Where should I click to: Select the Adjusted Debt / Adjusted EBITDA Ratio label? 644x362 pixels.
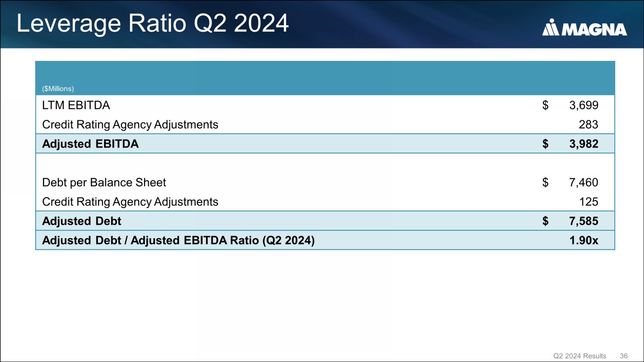click(178, 241)
